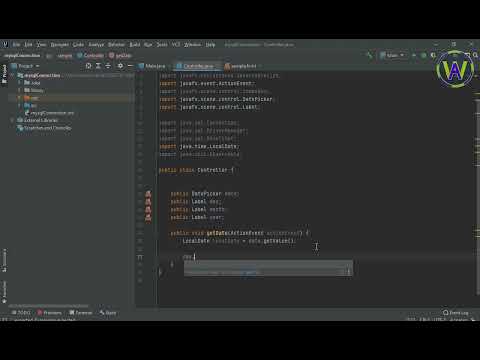Collapse the mysqlConnection project root node
480x360 pixels.
pyautogui.click(x=13, y=76)
